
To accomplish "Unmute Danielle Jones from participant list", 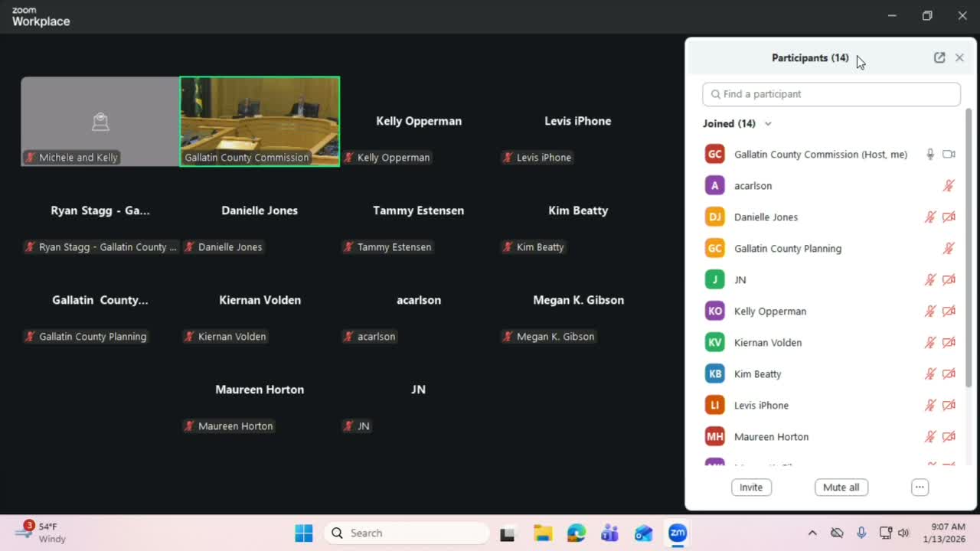I will (930, 217).
